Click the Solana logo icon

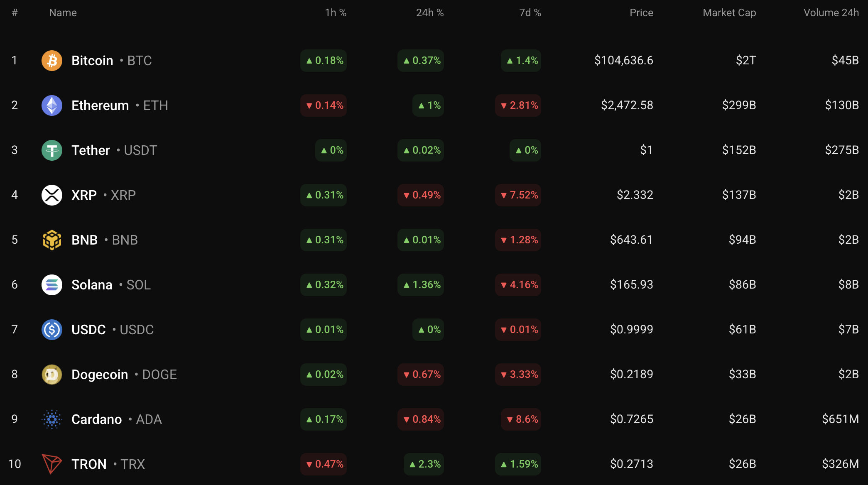click(52, 285)
